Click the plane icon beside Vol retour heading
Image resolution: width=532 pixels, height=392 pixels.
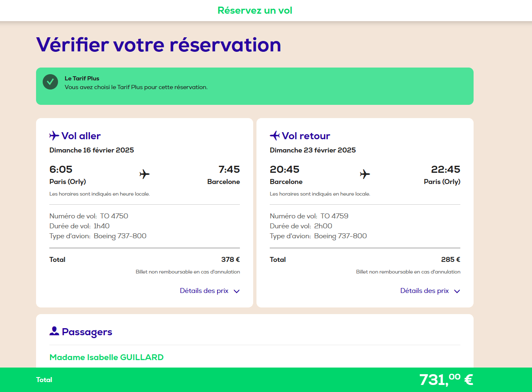[275, 136]
